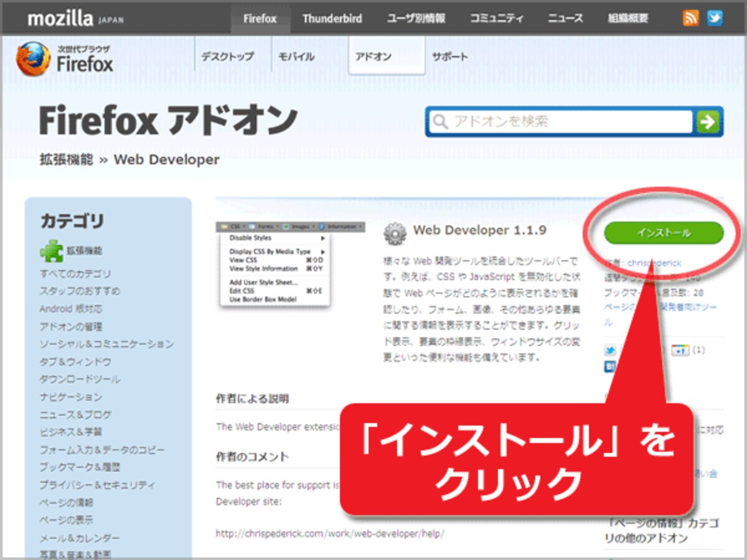Select スタッフのおすすめ category

click(x=80, y=291)
